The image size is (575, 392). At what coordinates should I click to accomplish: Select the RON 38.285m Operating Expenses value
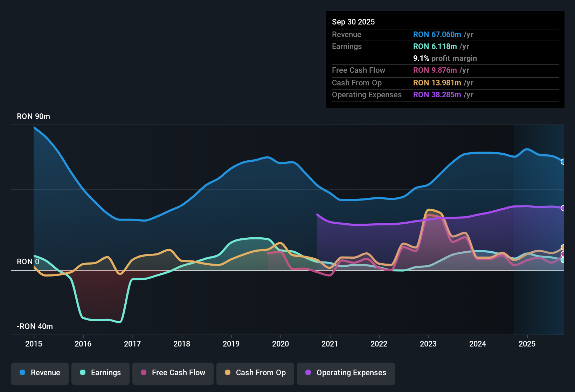click(x=437, y=94)
